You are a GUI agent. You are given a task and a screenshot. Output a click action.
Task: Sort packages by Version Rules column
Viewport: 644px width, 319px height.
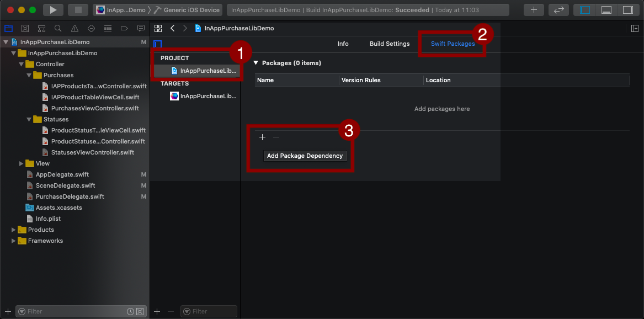coord(381,81)
